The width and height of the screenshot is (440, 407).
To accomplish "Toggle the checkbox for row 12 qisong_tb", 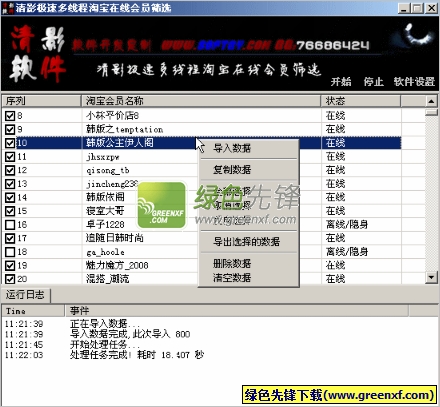I will (10, 170).
